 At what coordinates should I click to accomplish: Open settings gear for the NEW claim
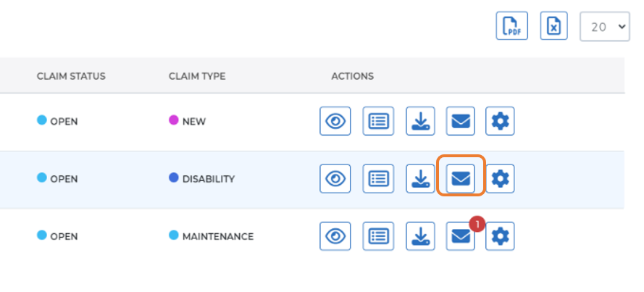point(500,121)
